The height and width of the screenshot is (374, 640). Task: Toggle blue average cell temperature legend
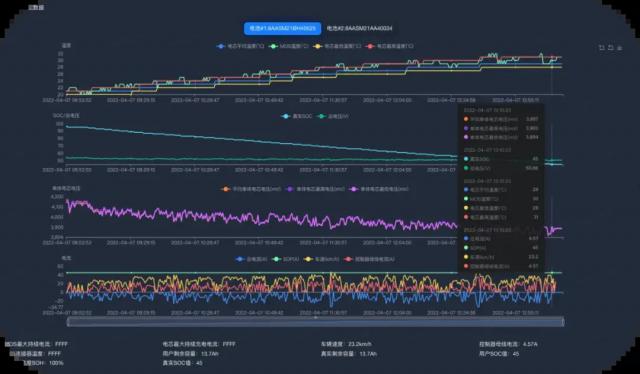click(x=240, y=47)
